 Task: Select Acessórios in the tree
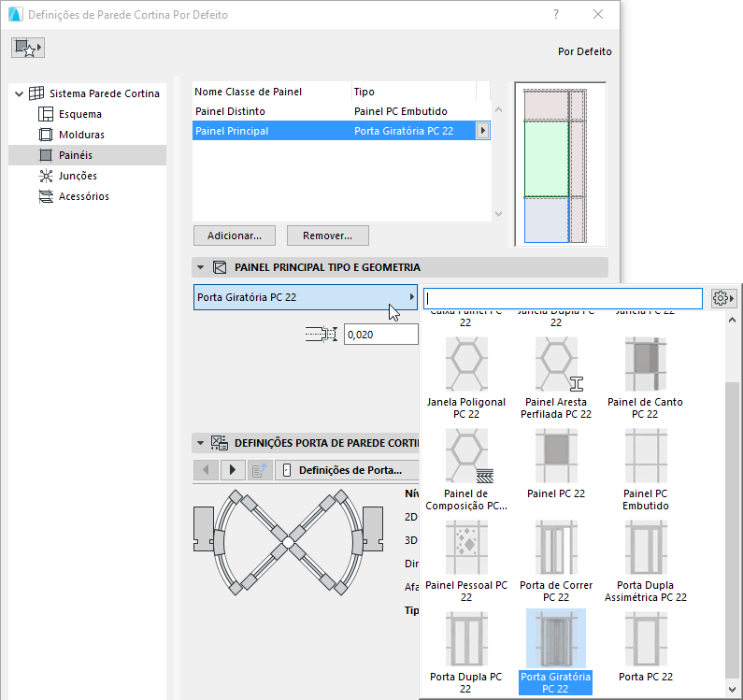[x=84, y=196]
